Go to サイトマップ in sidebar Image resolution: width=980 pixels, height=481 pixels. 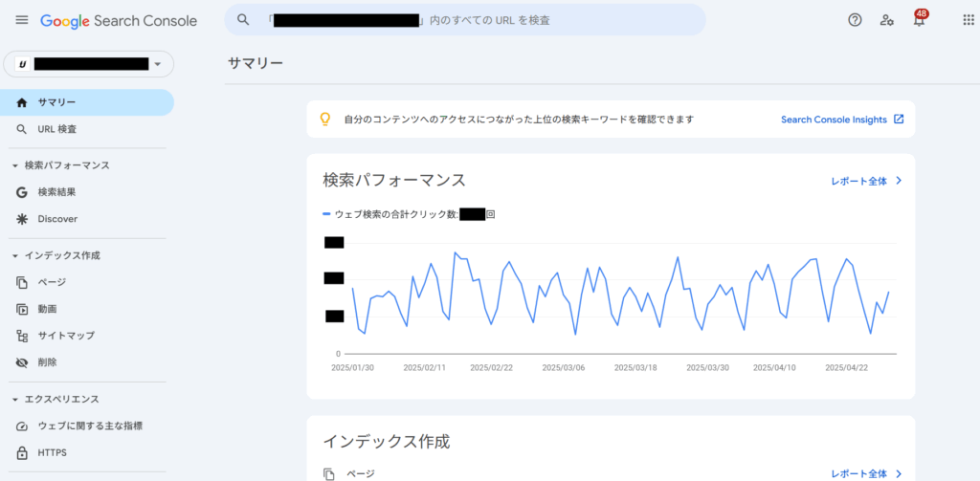(87, 336)
